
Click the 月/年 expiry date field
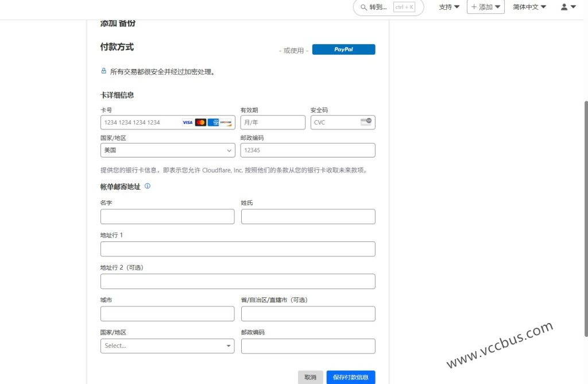point(273,122)
